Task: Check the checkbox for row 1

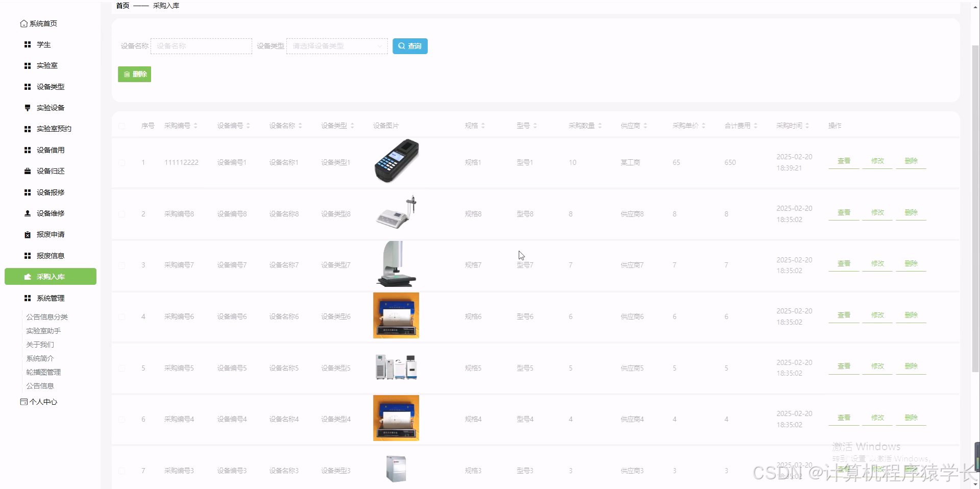Action: (x=122, y=163)
